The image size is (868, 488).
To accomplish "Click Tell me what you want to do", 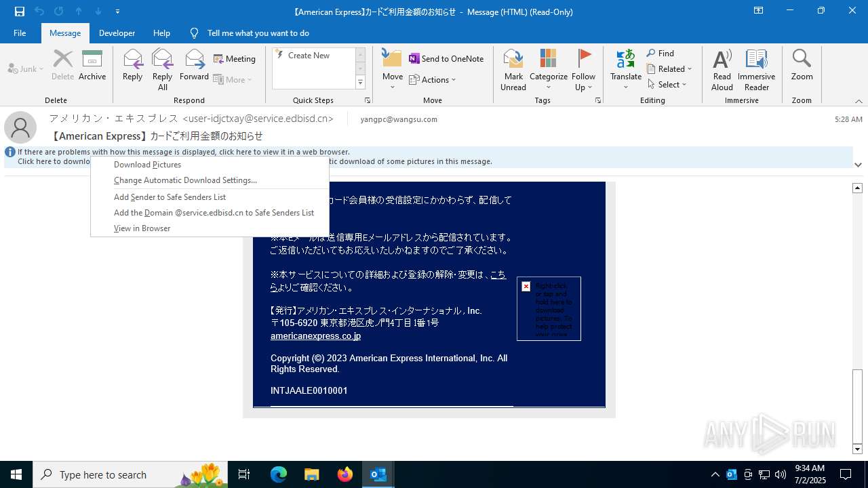I will point(258,33).
